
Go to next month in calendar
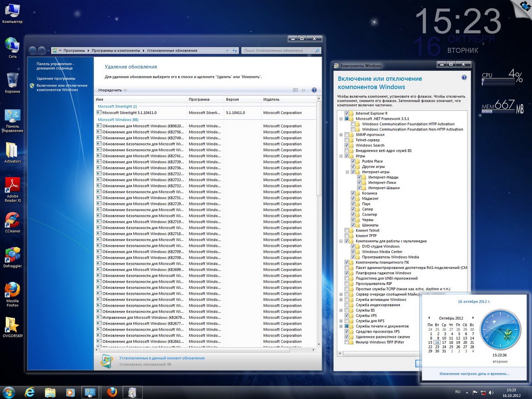(473, 318)
